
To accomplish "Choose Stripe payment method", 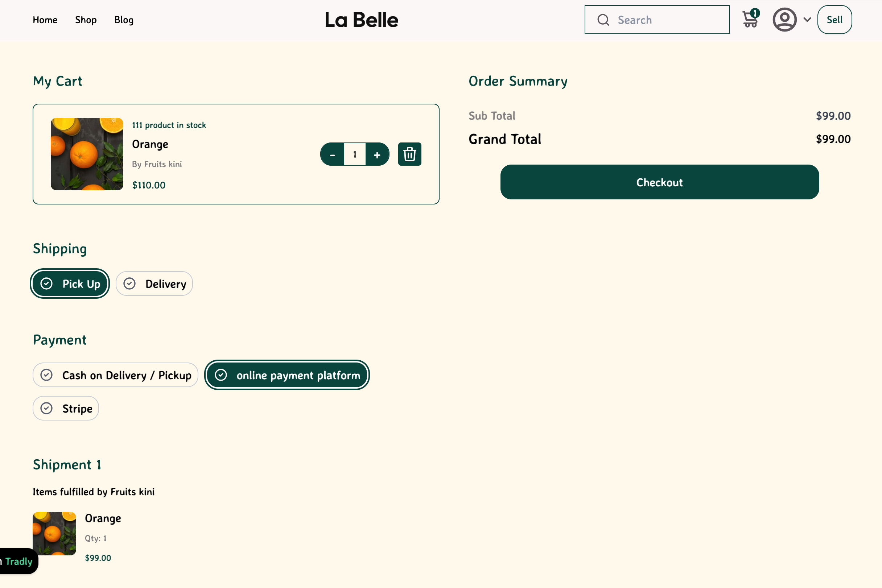I will pyautogui.click(x=66, y=409).
